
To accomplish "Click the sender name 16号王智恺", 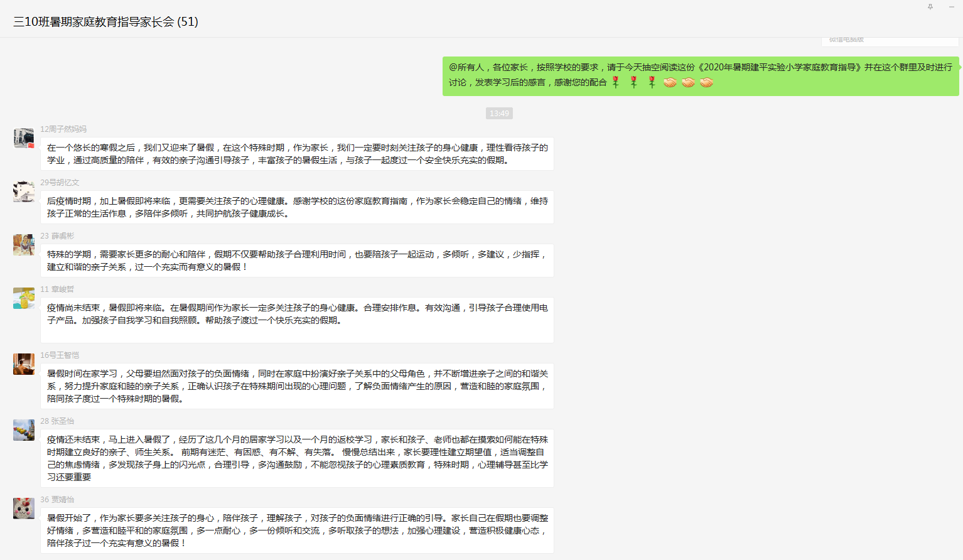I will [60, 355].
